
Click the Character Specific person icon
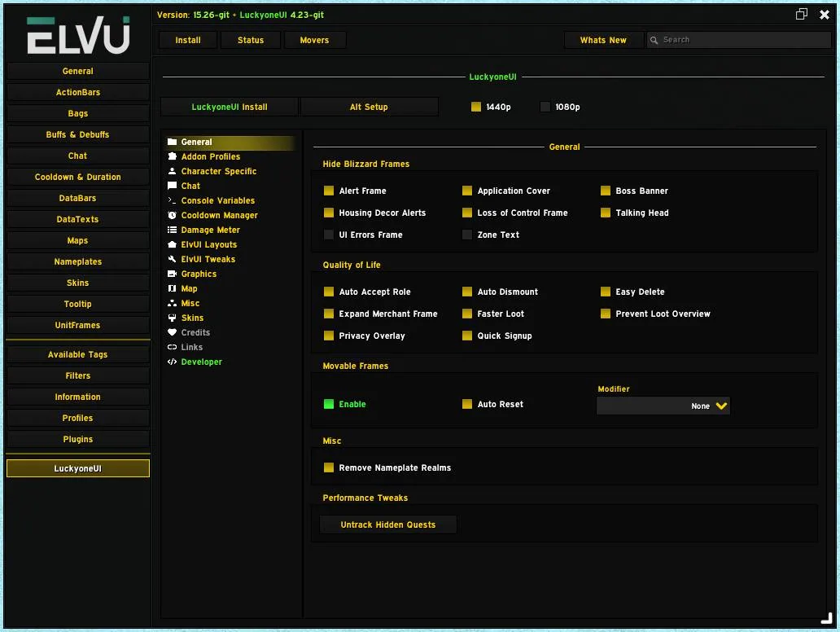point(172,171)
